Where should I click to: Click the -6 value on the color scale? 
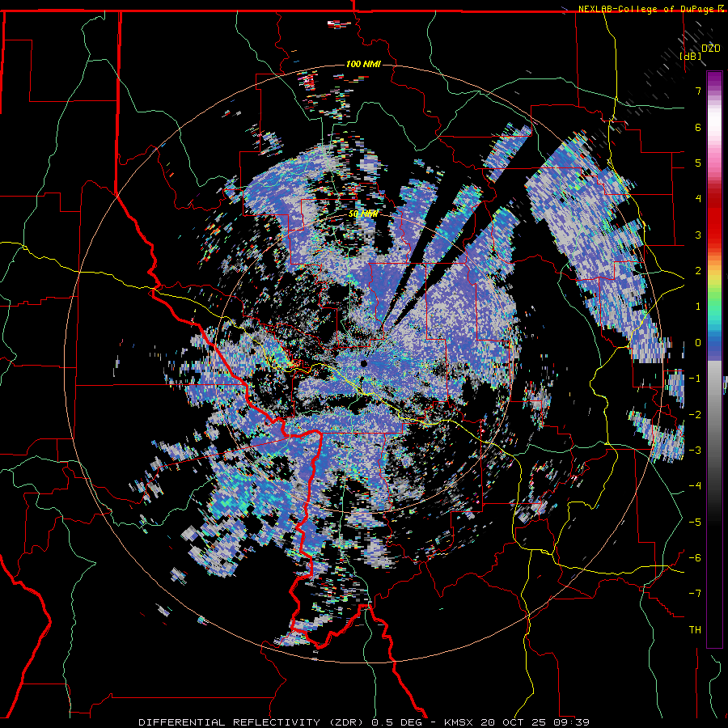695,558
